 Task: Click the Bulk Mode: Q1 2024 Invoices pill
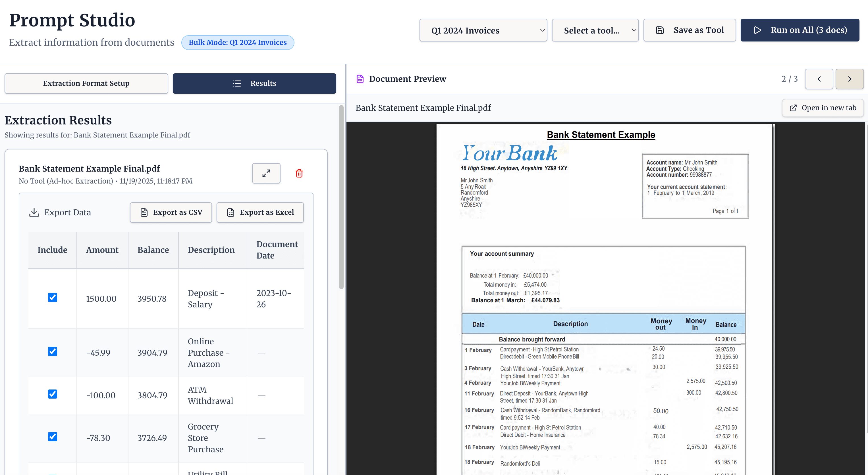pos(238,42)
